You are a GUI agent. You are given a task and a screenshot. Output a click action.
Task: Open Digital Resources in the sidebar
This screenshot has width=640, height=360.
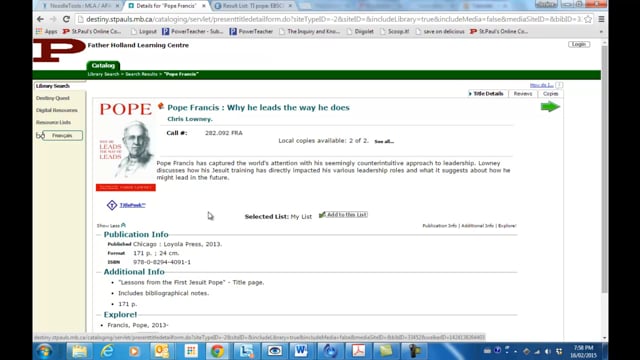pyautogui.click(x=57, y=111)
